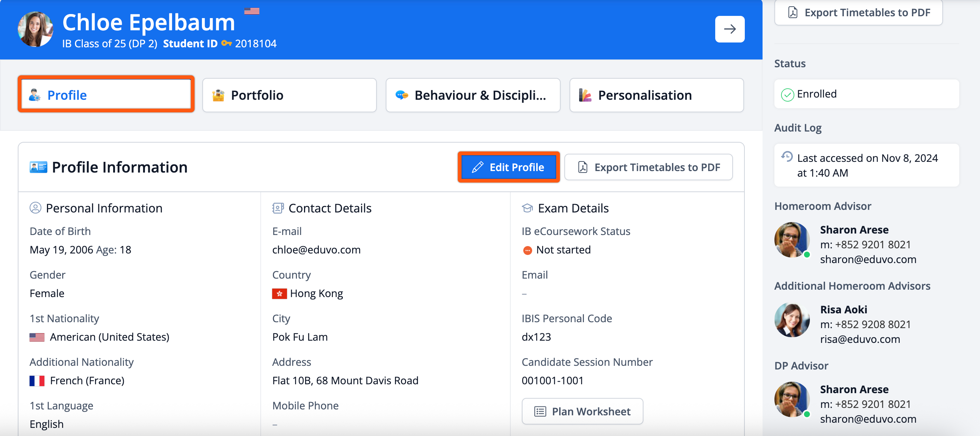The image size is (980, 436).
Task: Export Timetables to PDF in profile card
Action: tap(648, 167)
